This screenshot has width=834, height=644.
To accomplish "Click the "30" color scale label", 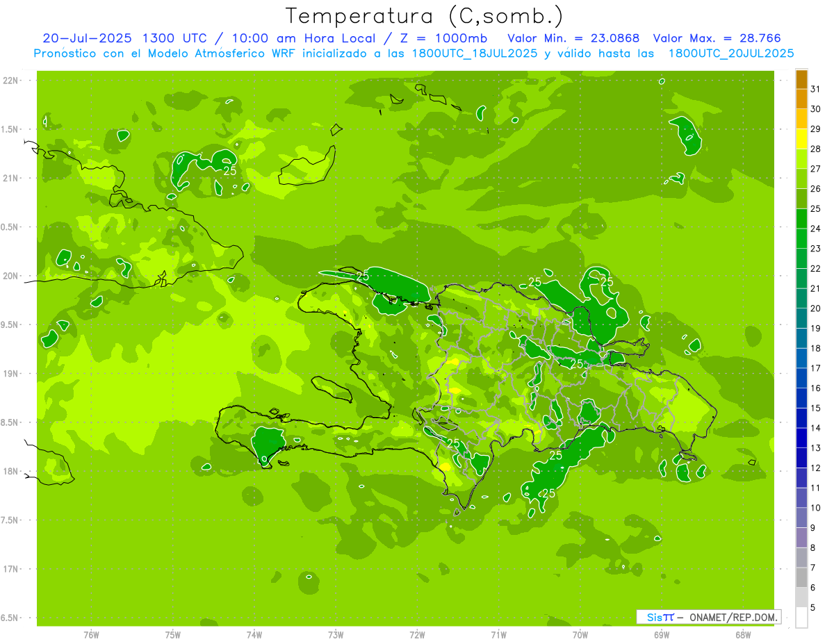I will (816, 109).
